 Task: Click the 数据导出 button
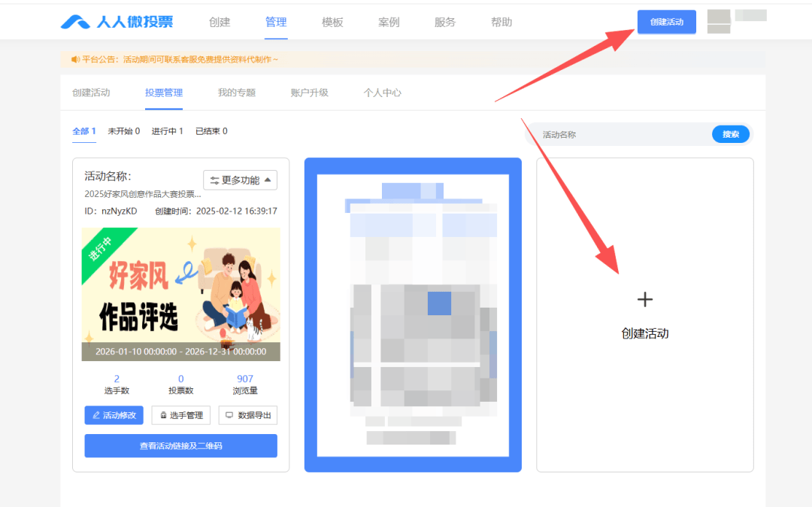tap(248, 415)
